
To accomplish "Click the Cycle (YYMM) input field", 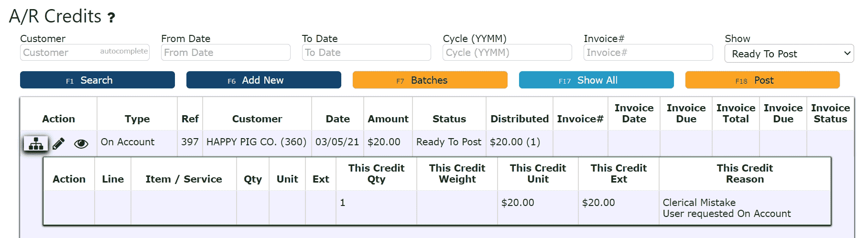I will click(x=508, y=52).
